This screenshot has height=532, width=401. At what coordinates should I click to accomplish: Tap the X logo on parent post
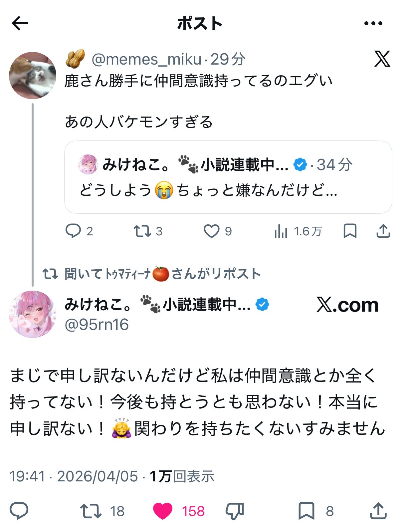(382, 59)
